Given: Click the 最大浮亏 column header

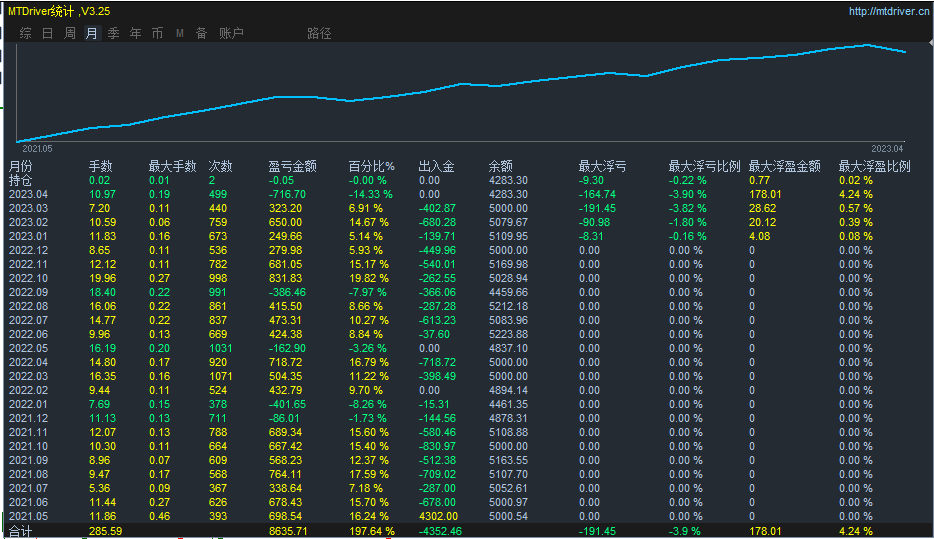Looking at the screenshot, I should 602,166.
